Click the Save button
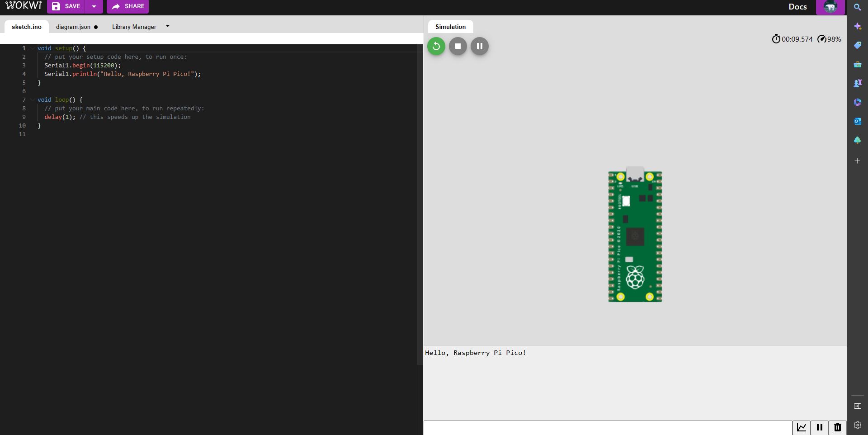This screenshot has width=868, height=435. tap(66, 6)
